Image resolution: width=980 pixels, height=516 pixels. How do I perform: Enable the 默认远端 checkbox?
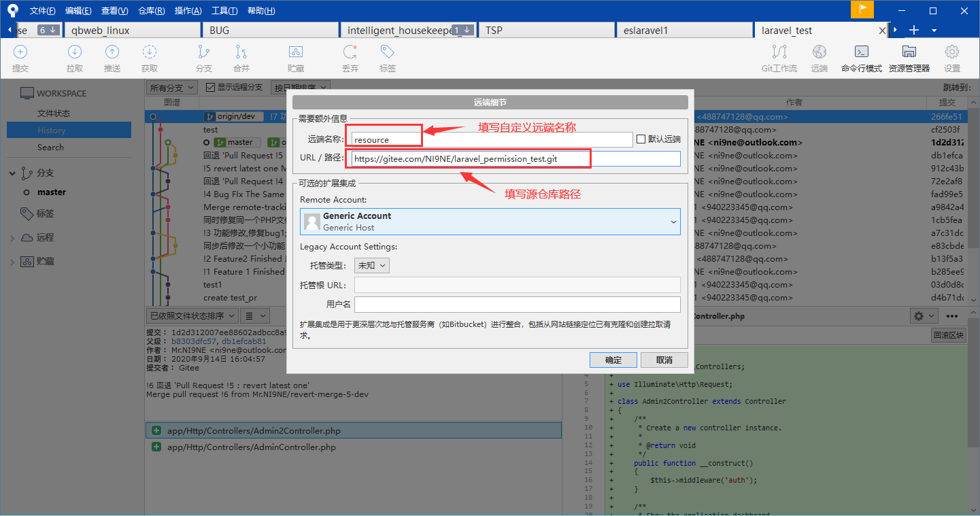(641, 139)
